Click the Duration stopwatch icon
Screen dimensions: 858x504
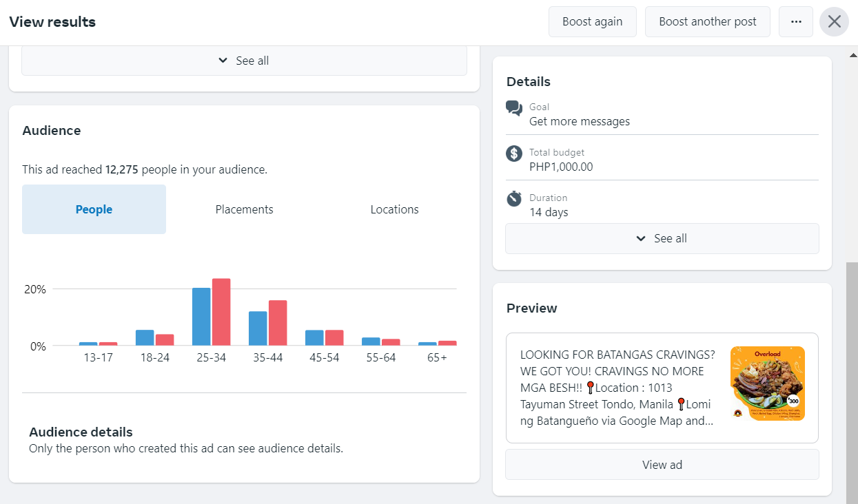514,199
